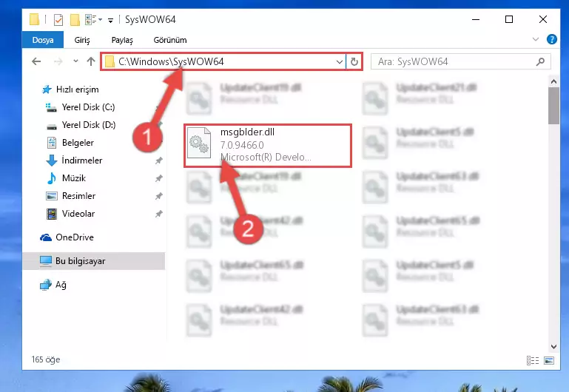
Task: Click the pin icon beside Videolar
Action: coord(159,214)
